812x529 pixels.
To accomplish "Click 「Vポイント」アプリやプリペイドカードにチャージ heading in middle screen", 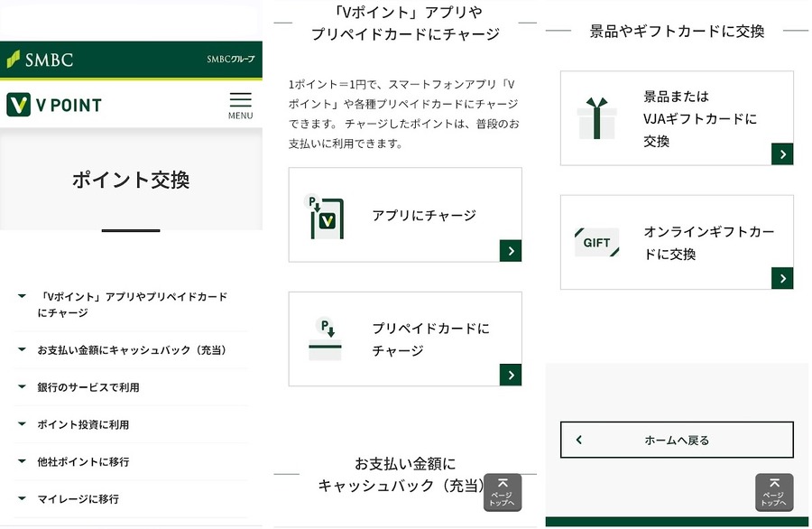I will [405, 23].
